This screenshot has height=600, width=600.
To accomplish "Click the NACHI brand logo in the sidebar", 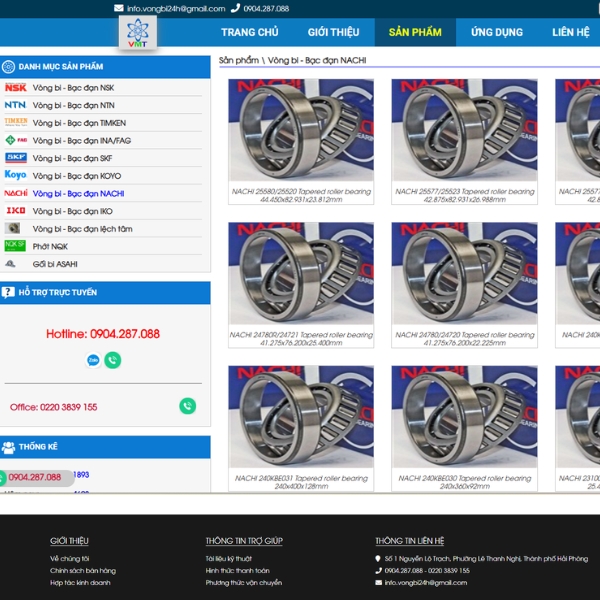I will (x=16, y=193).
